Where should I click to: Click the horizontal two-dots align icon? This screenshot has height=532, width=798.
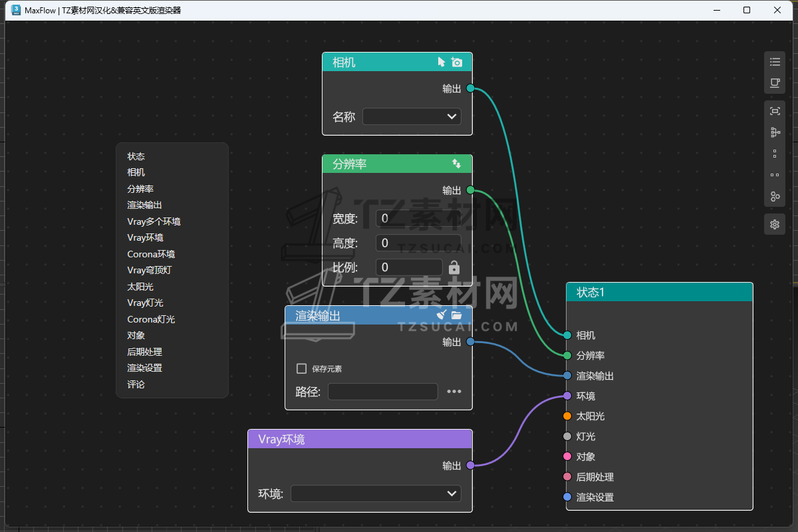775,175
